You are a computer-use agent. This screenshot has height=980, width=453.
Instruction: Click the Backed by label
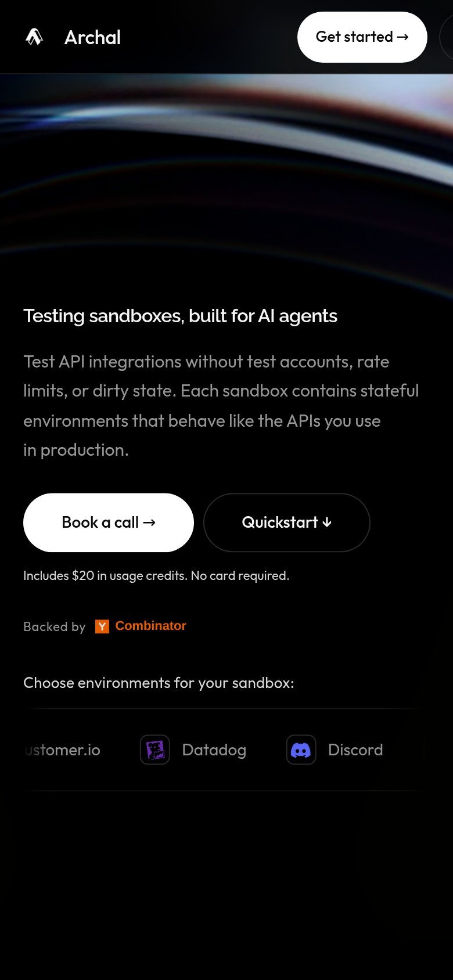55,627
